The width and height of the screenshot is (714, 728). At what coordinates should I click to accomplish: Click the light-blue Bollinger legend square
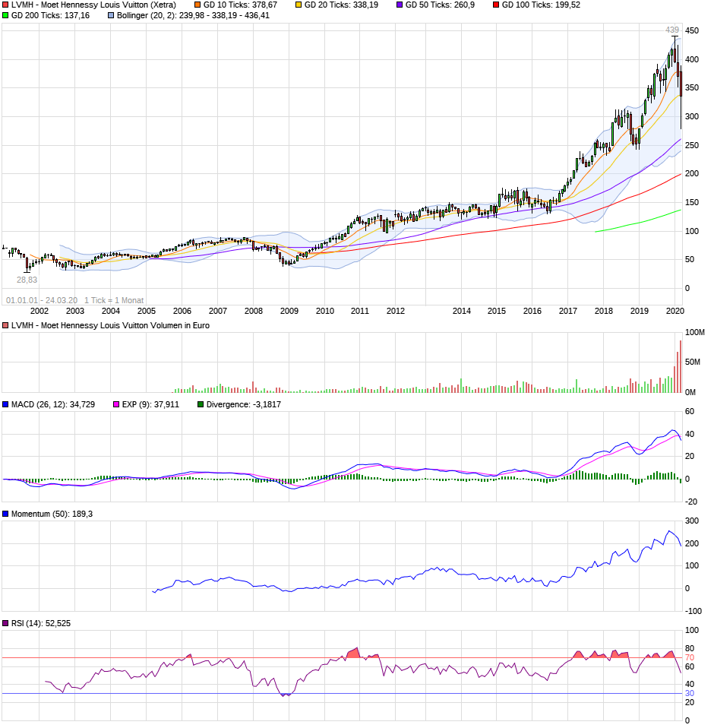click(x=111, y=16)
